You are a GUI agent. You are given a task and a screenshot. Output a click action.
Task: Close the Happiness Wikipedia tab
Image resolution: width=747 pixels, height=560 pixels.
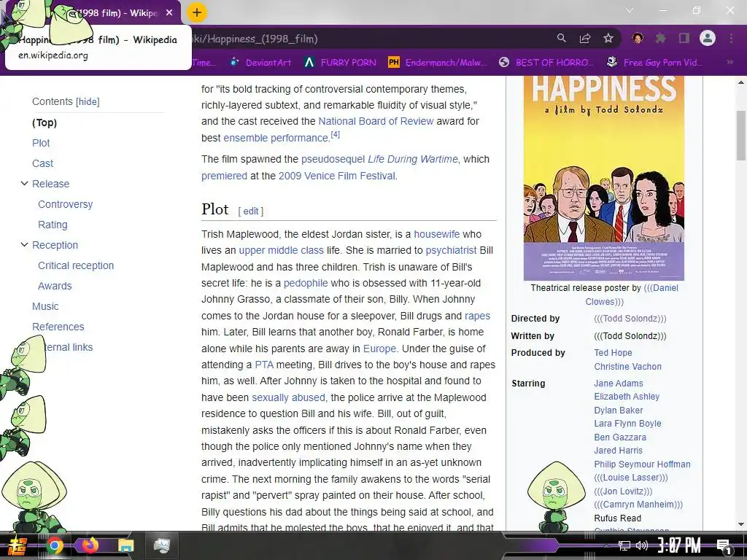tap(169, 13)
